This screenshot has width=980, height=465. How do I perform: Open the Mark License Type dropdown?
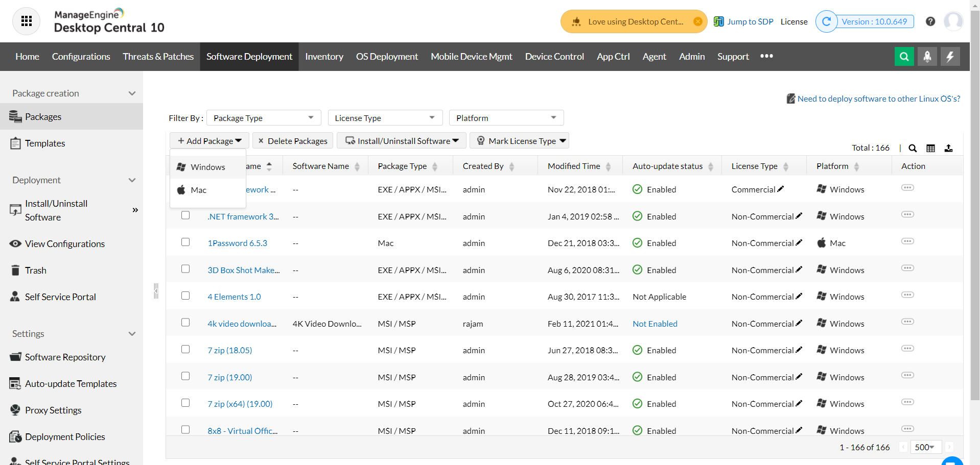519,141
